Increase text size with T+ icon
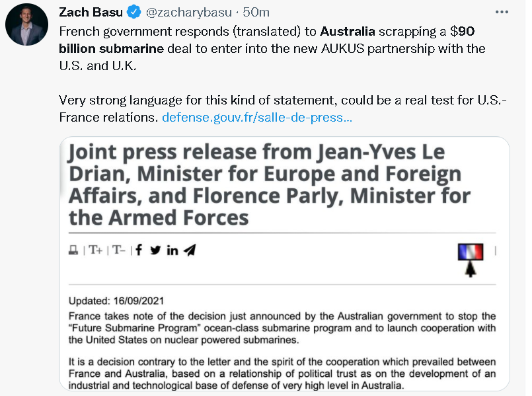 [95, 250]
